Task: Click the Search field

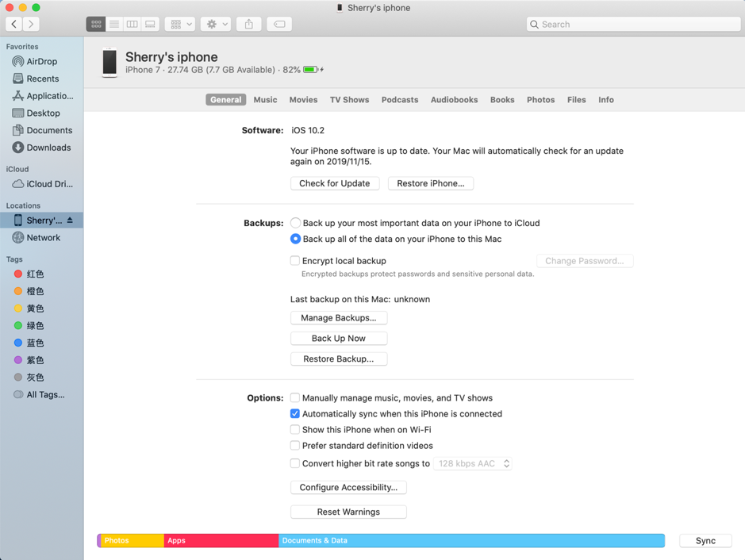Action: [x=634, y=25]
